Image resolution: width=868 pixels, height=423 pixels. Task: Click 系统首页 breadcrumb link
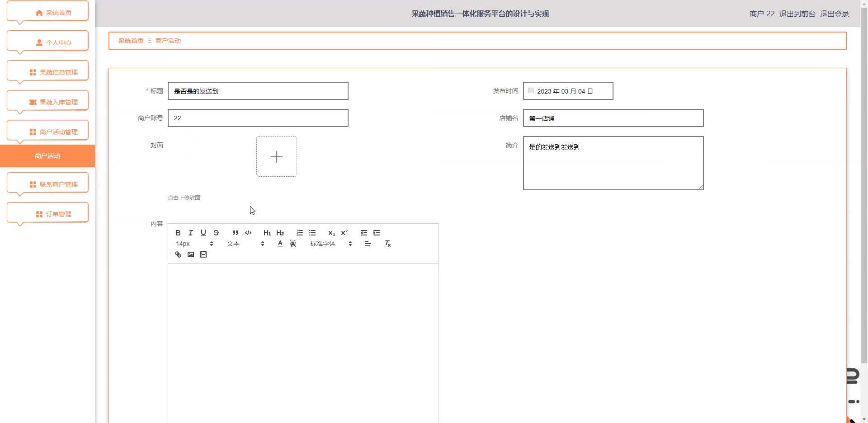(131, 41)
